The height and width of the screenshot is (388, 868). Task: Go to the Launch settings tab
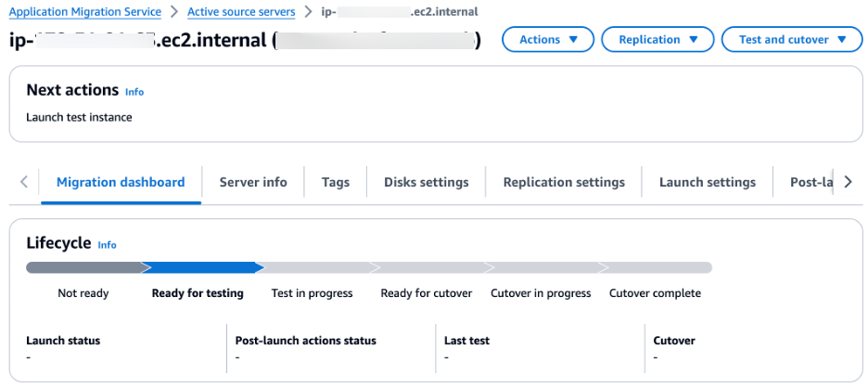(708, 182)
